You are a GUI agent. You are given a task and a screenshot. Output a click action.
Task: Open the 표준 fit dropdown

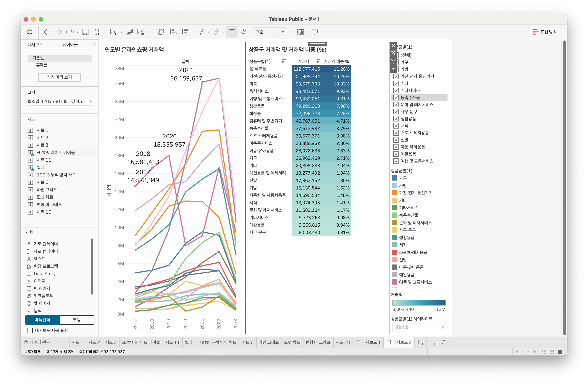[282, 32]
